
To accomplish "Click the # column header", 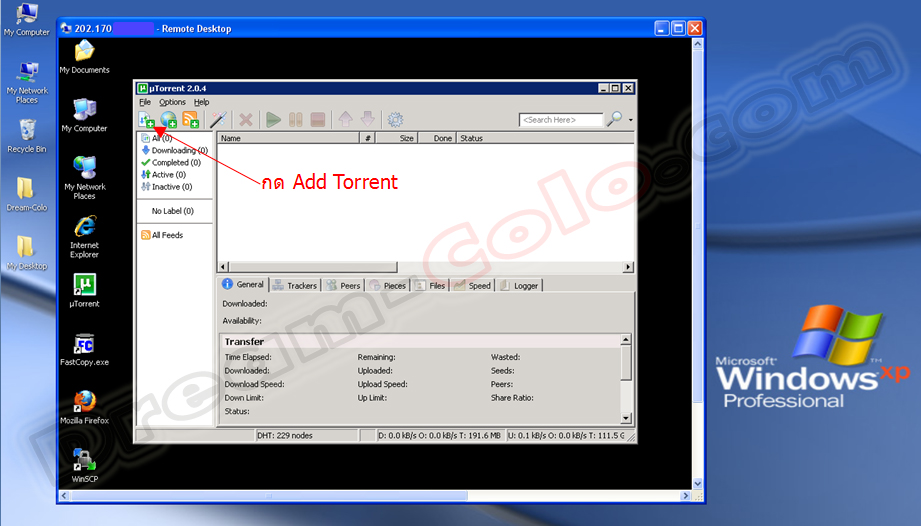I will (368, 139).
